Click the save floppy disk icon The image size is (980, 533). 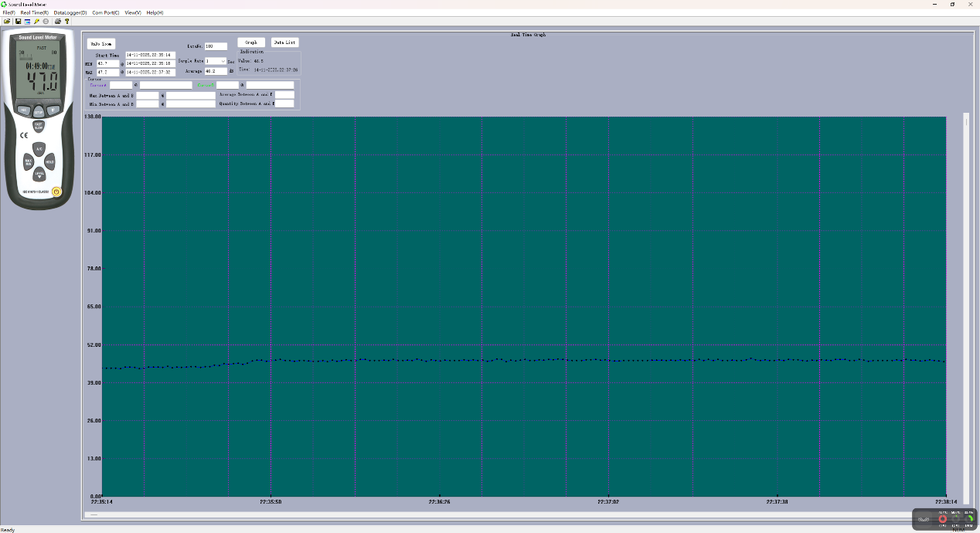18,21
